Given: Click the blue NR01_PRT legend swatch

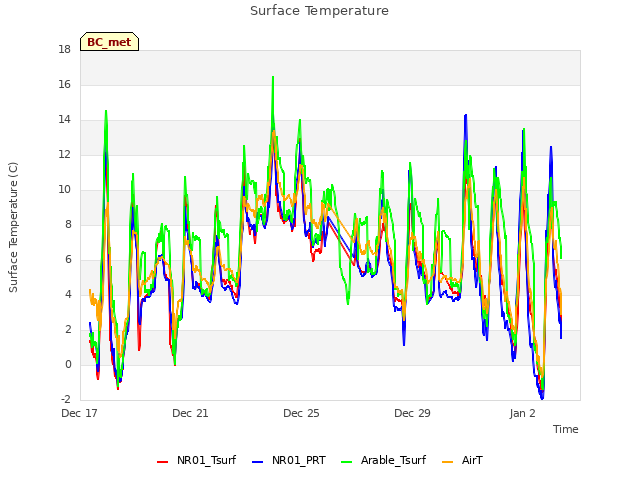Looking at the screenshot, I should tap(258, 462).
